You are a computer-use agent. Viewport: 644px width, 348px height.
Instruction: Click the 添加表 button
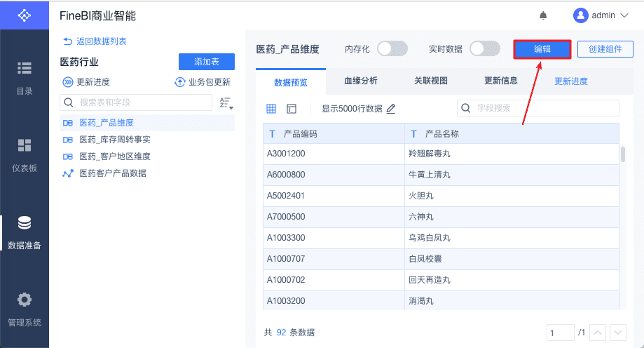[207, 62]
